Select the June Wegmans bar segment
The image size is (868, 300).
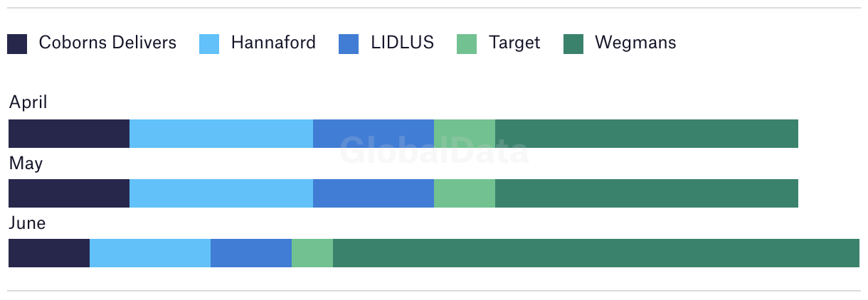(596, 253)
